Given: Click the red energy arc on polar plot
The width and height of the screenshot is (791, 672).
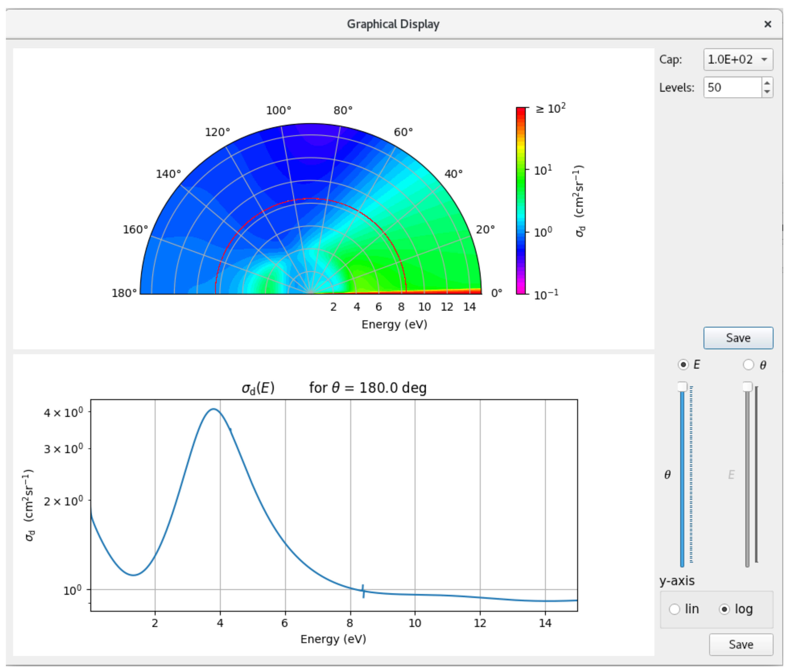Looking at the screenshot, I should [x=311, y=199].
